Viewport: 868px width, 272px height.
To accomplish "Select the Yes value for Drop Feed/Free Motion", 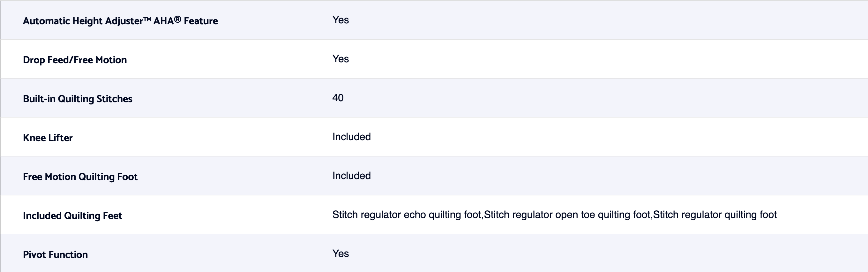I will tap(340, 59).
